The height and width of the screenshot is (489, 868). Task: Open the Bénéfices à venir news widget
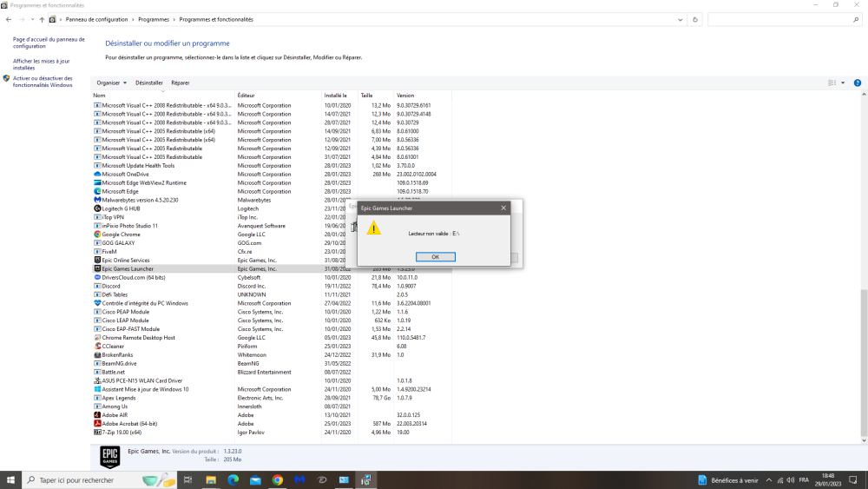728,480
